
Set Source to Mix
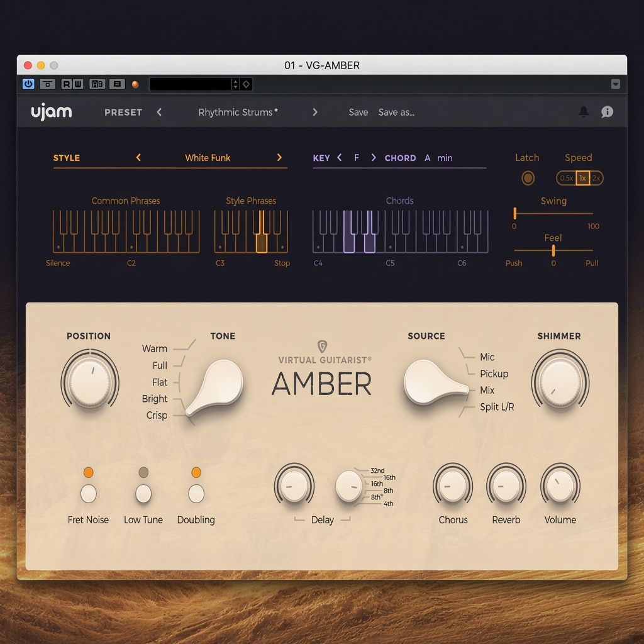tap(487, 390)
